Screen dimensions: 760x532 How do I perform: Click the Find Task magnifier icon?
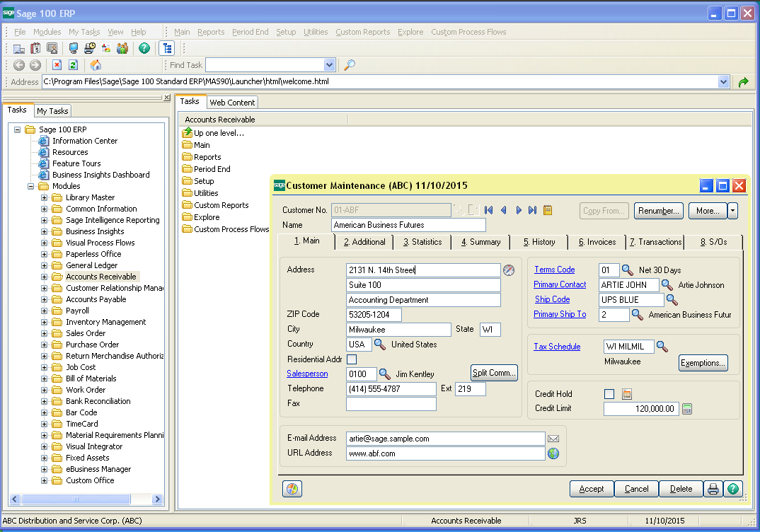coord(349,65)
